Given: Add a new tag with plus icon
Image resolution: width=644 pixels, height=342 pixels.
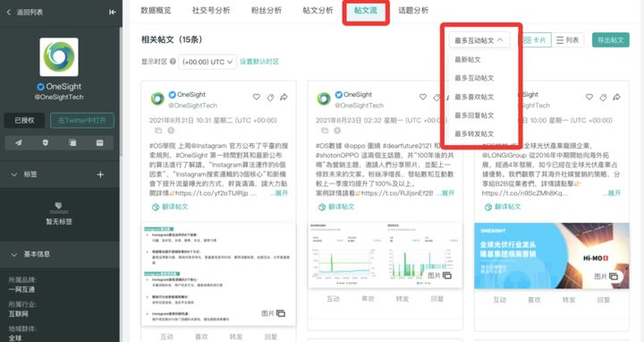Looking at the screenshot, I should (100, 175).
